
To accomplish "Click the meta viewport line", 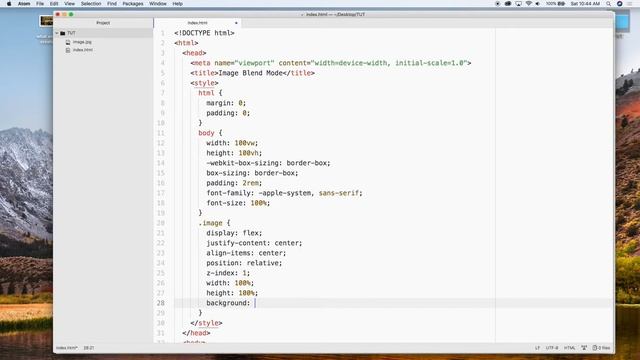I will [331, 63].
